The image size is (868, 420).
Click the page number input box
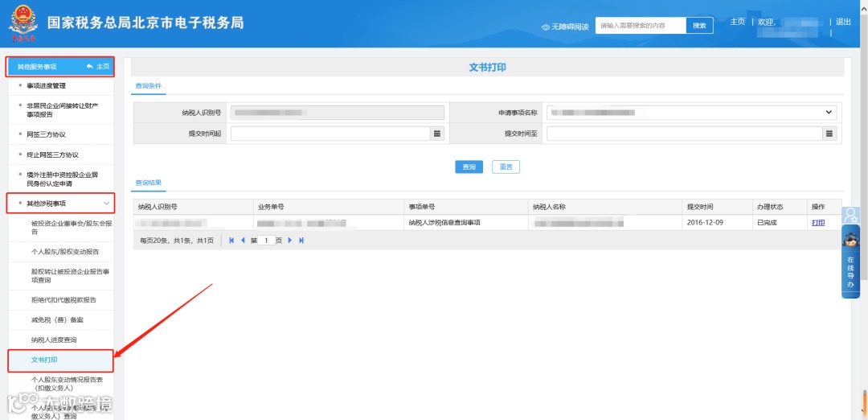pyautogui.click(x=266, y=241)
